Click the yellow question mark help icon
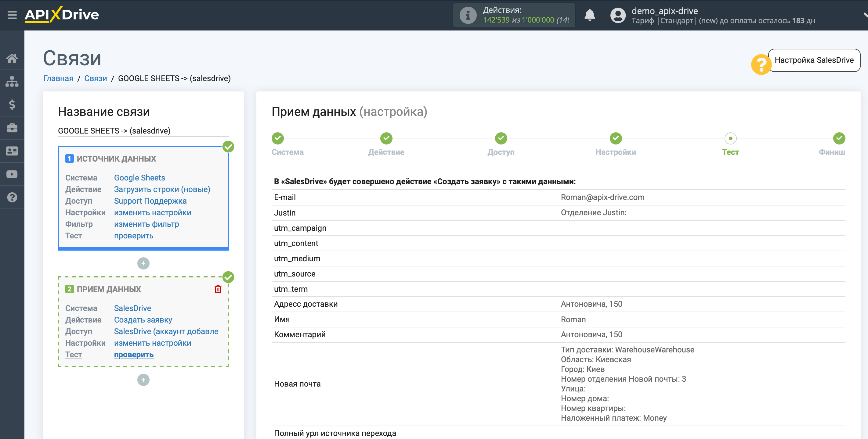868x439 pixels. (x=761, y=64)
